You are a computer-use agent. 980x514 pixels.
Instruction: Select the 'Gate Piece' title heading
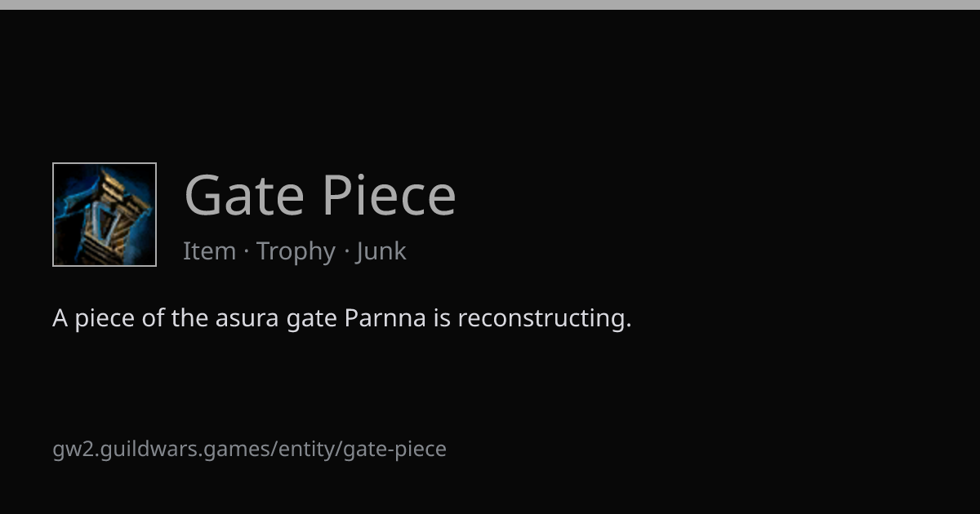(320, 195)
